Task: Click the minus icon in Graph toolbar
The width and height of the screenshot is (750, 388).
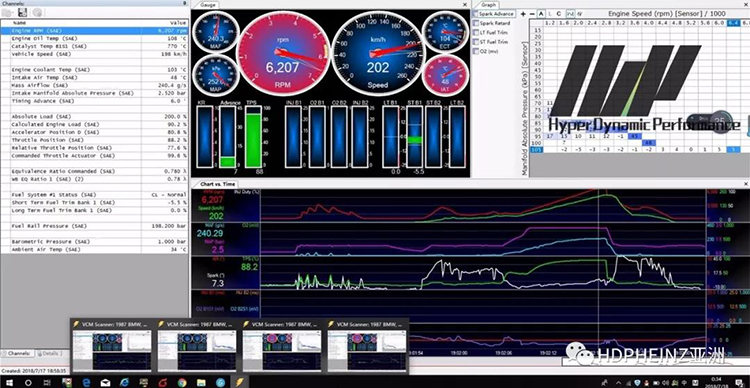Action: pyautogui.click(x=532, y=14)
